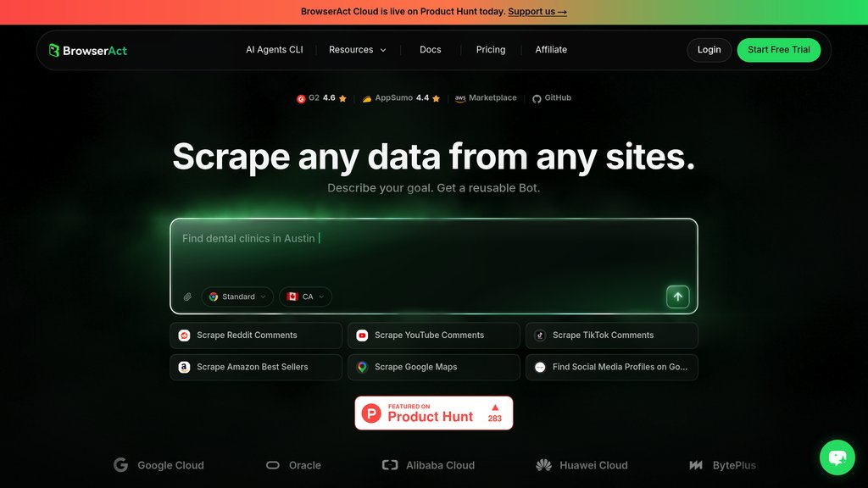
Task: Open the Standard browser dropdown
Action: click(237, 297)
